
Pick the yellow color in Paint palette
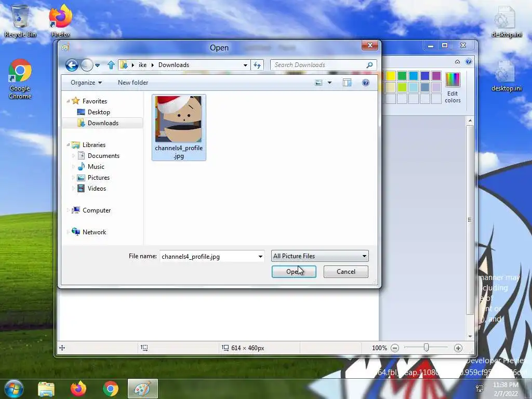click(x=391, y=76)
